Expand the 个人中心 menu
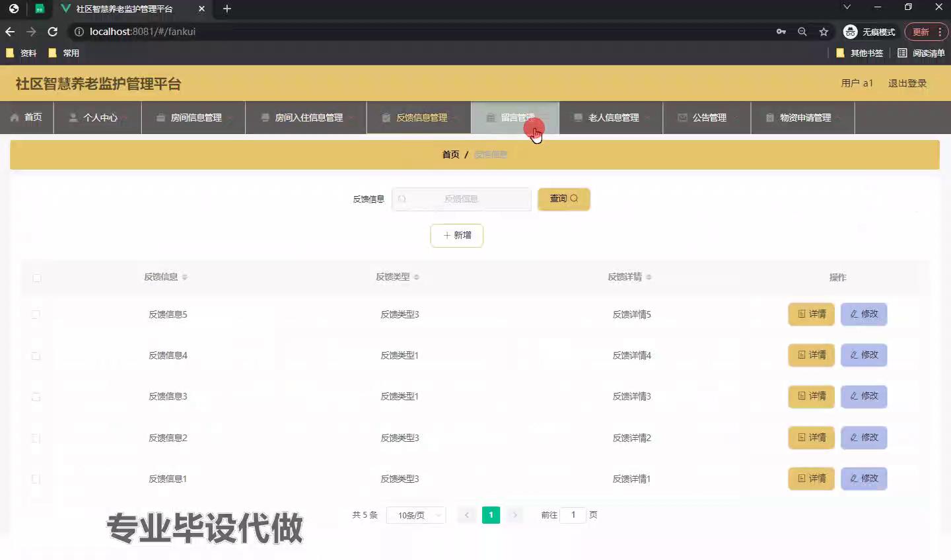 [x=98, y=118]
